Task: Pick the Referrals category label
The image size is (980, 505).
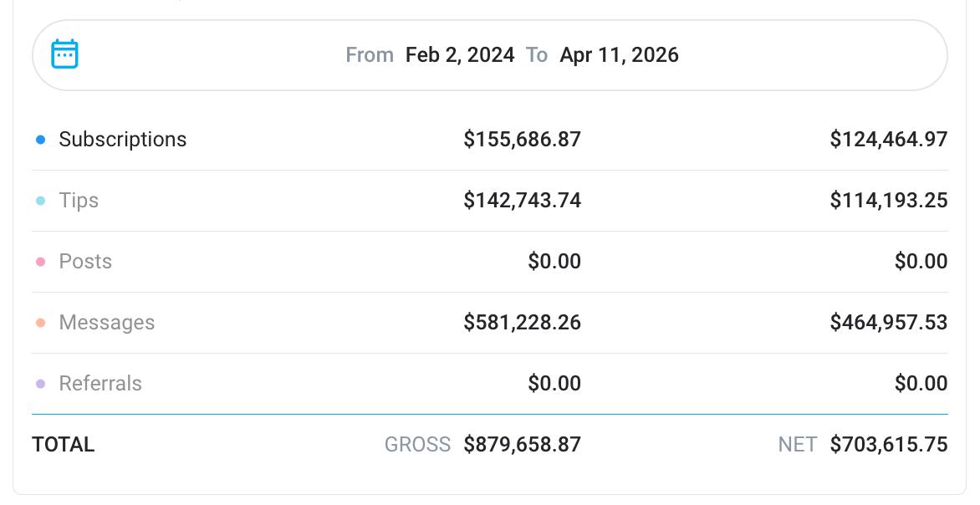Action: pos(100,384)
